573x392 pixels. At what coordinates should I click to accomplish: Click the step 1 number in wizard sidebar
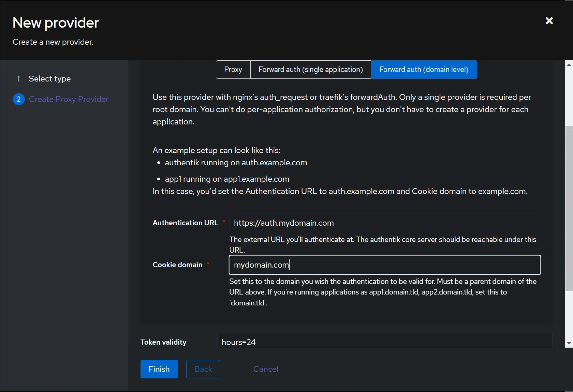[x=19, y=79]
